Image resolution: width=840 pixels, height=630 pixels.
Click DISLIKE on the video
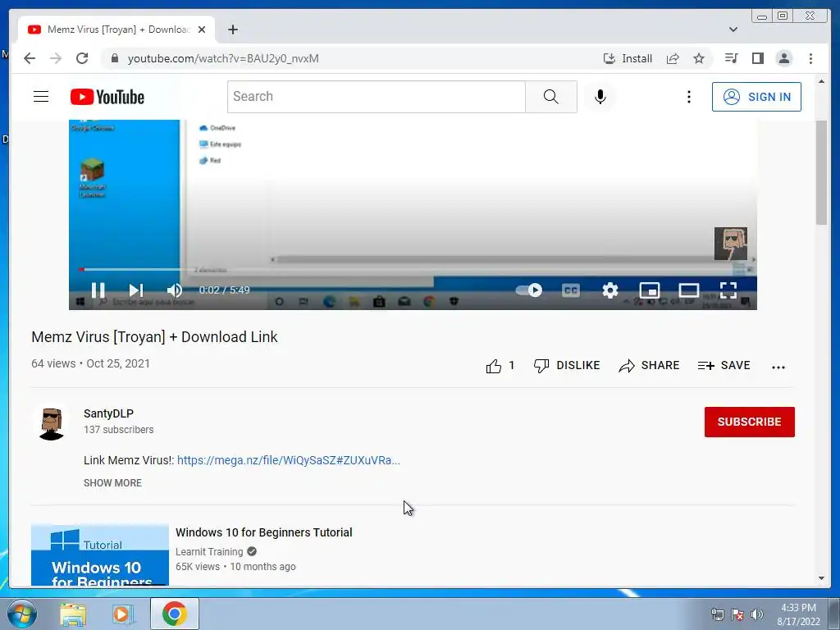pos(566,365)
